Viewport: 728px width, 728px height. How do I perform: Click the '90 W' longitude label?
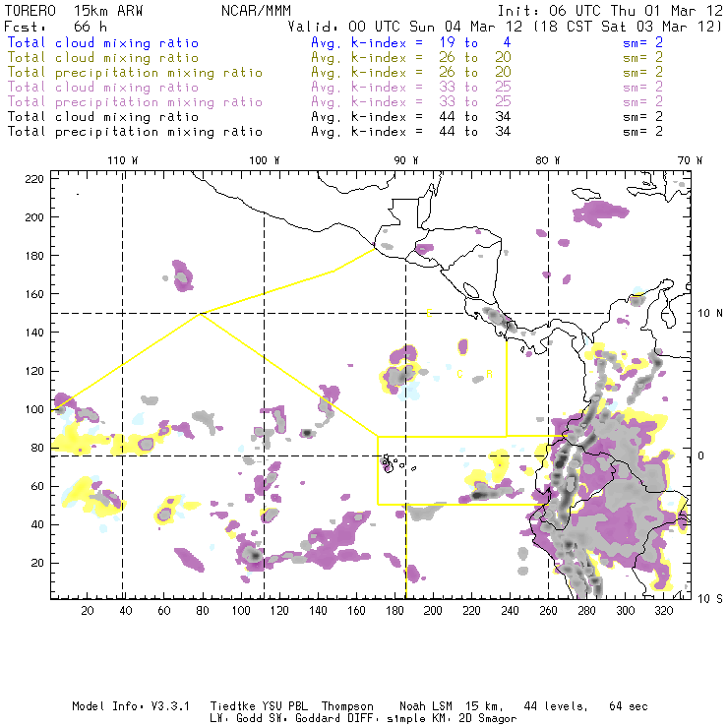(x=406, y=160)
